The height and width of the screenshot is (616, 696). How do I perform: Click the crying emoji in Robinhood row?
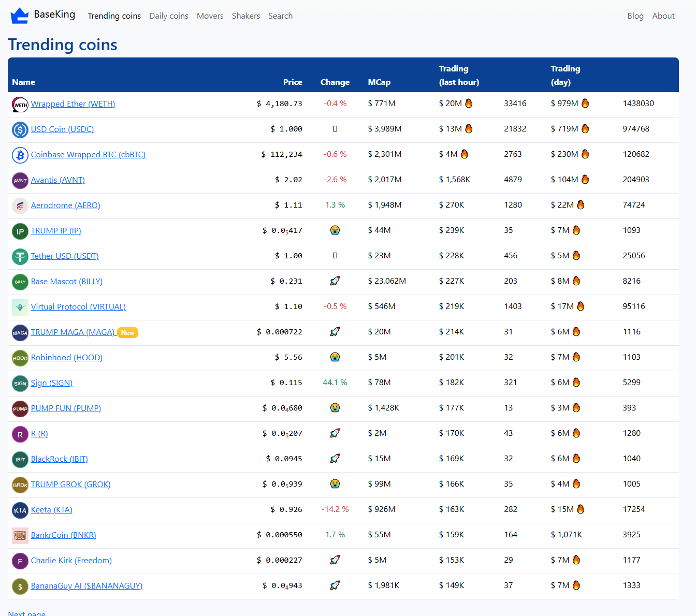coord(335,357)
